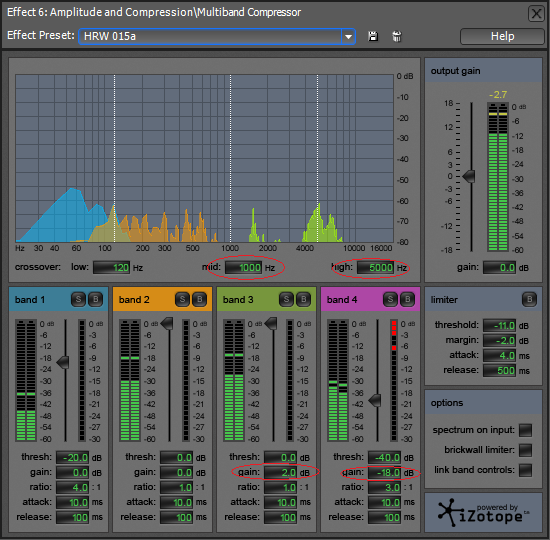Click band 4 ratio value 3.0
This screenshot has width=550, height=540.
point(384,487)
